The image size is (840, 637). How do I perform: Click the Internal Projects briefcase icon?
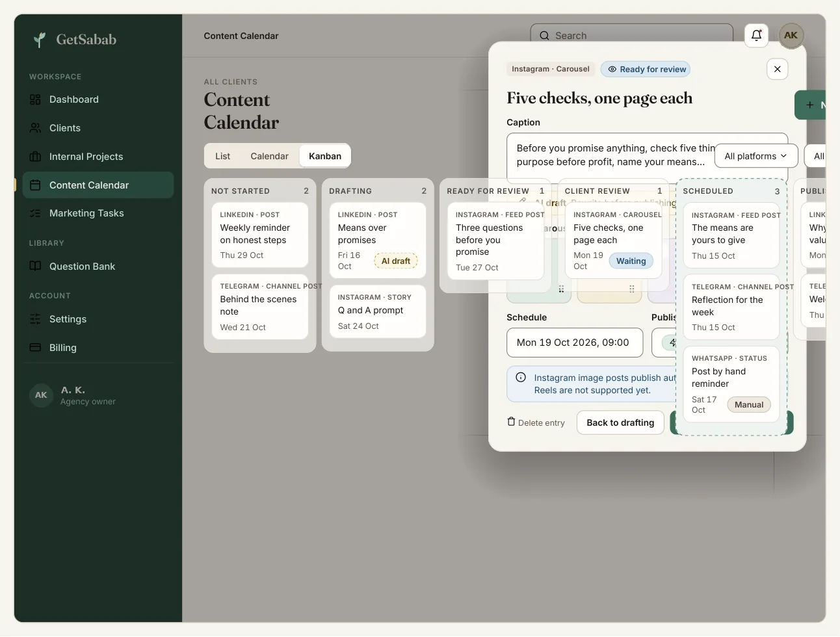pyautogui.click(x=35, y=157)
